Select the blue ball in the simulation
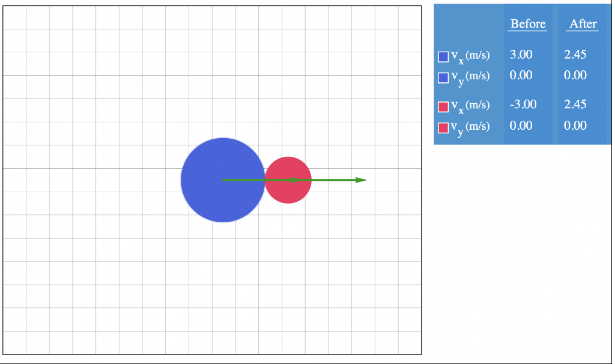 pos(222,180)
